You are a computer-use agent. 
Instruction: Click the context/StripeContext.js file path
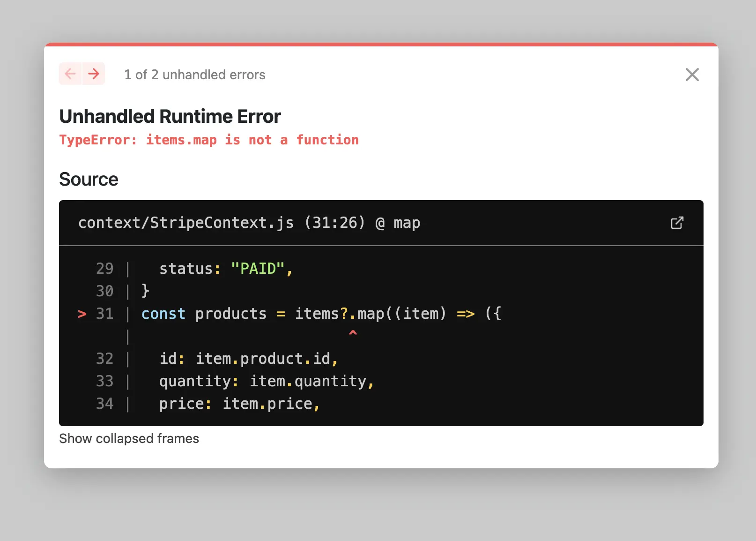[x=186, y=223]
